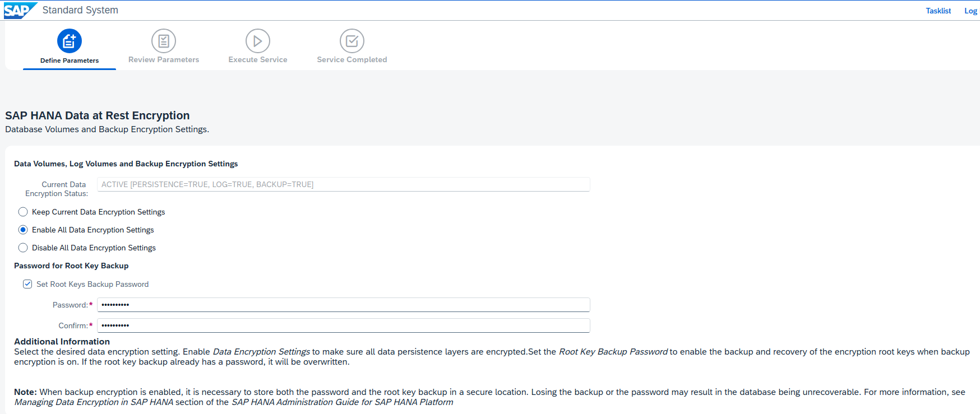980x414 pixels.
Task: Select the Review Parameters step icon
Action: [164, 41]
